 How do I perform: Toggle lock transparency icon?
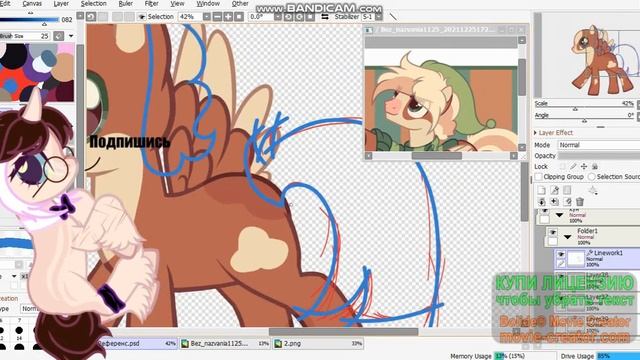(563, 166)
